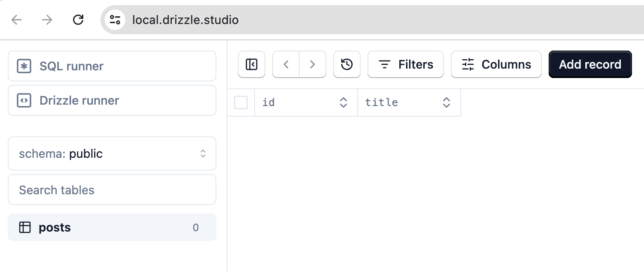This screenshot has height=271, width=644.
Task: Click the Add record button
Action: pyautogui.click(x=590, y=64)
